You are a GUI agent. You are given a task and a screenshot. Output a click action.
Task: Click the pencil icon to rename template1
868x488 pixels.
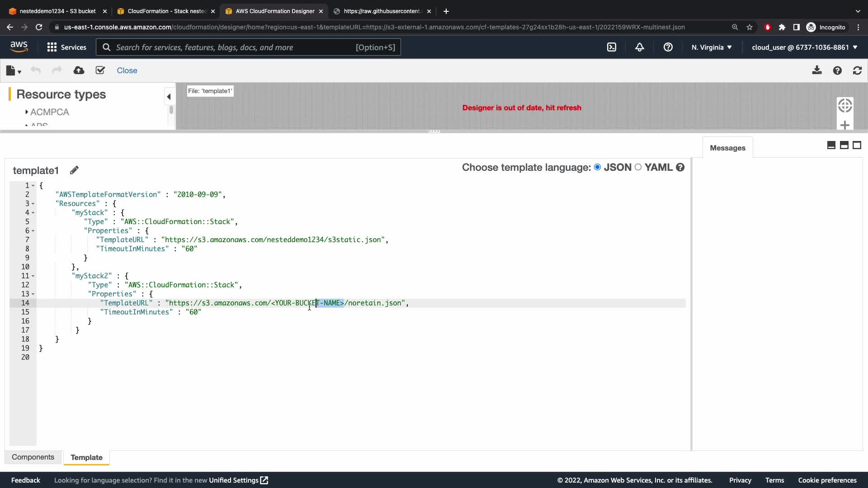click(x=74, y=170)
